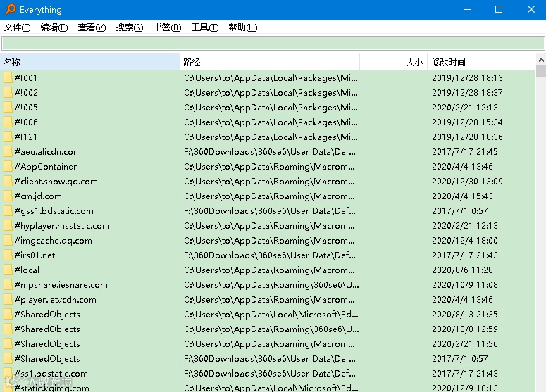Select the #local entry name
This screenshot has width=546, height=392.
coord(27,270)
